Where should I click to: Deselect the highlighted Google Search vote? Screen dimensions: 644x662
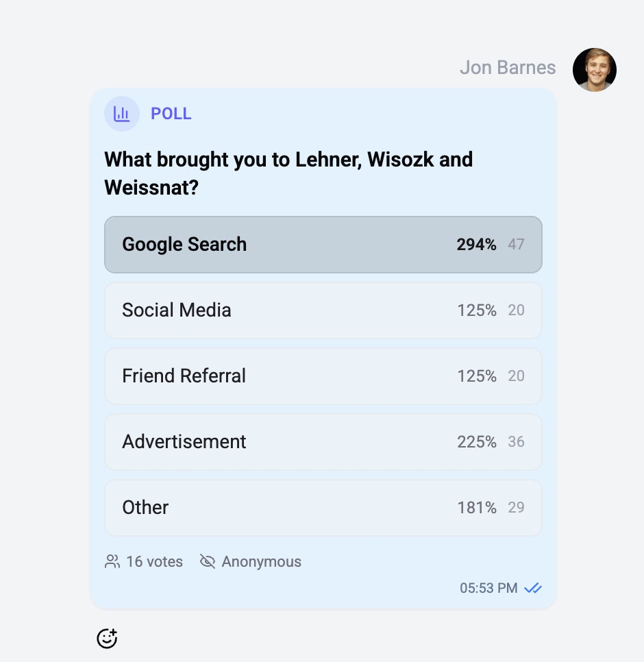[x=323, y=245]
